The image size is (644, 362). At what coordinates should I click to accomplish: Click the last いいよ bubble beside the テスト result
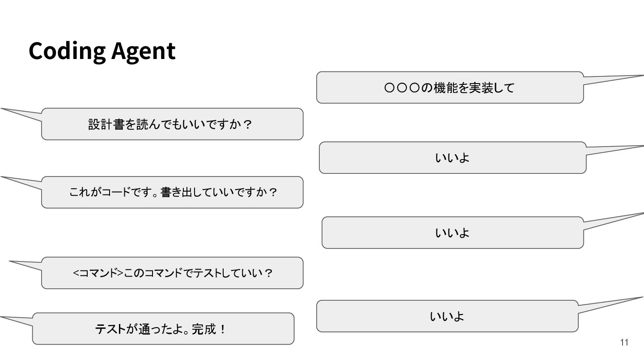447,316
